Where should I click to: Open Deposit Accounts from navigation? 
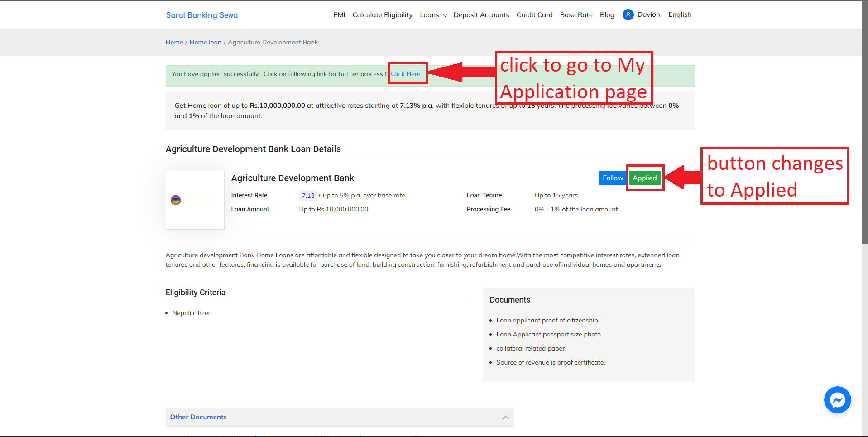click(x=481, y=15)
